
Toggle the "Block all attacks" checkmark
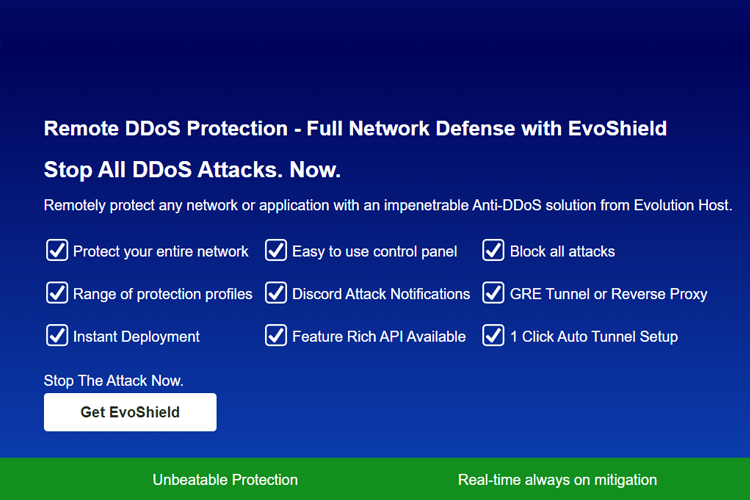pos(493,250)
